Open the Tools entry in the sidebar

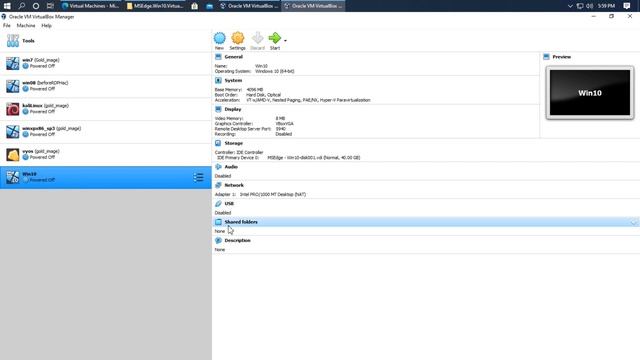106,41
